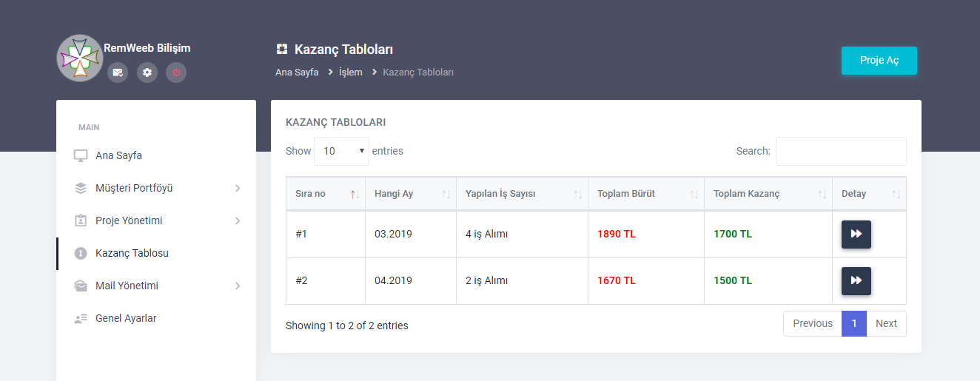Sort table by Hangi Ay column

point(411,194)
